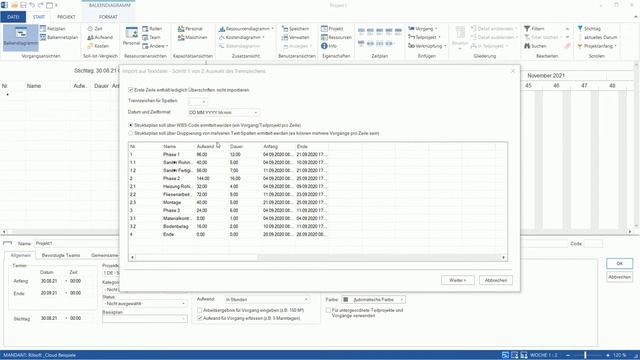Screen dimensions: 640x360
Task: Click Abbrechen in import dialog
Action: pos(496,280)
